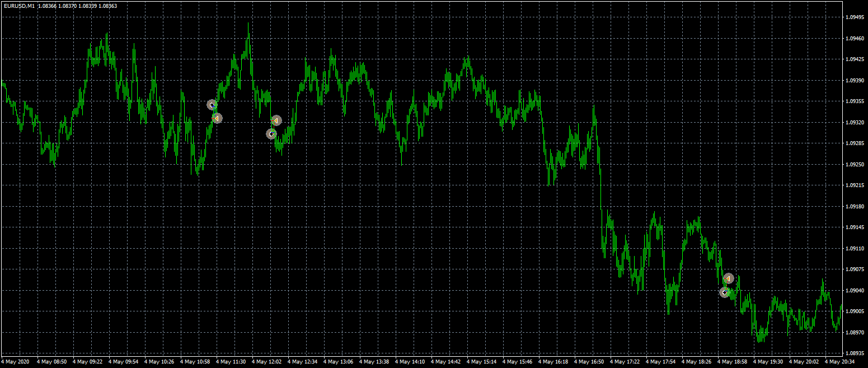
Task: Select the '4 May 11:30' time label
Action: [x=231, y=362]
